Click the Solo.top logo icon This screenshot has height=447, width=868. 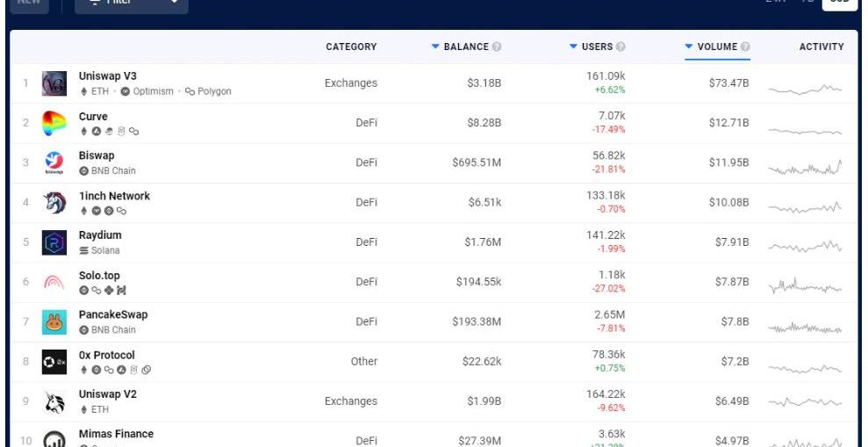(x=54, y=282)
